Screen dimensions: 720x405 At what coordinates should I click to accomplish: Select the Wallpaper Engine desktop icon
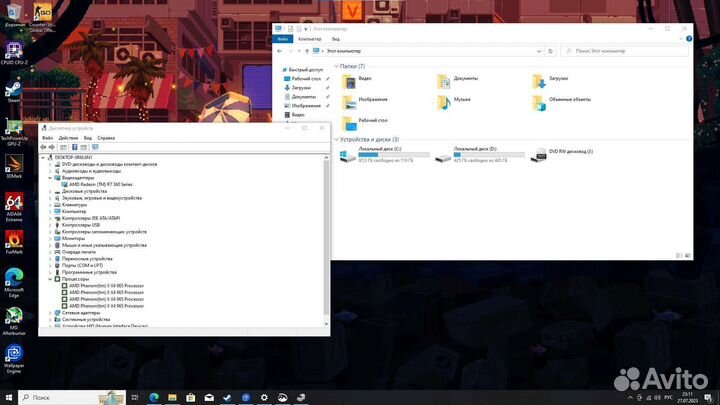tap(14, 355)
